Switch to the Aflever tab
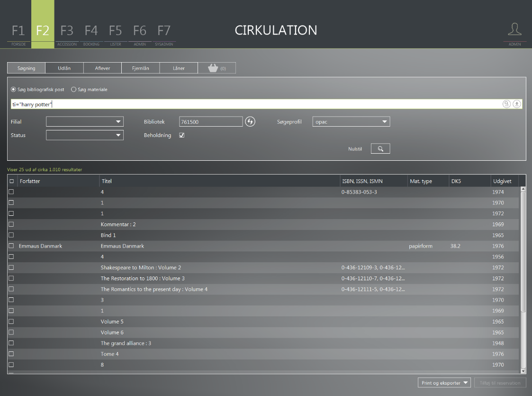 coord(102,68)
